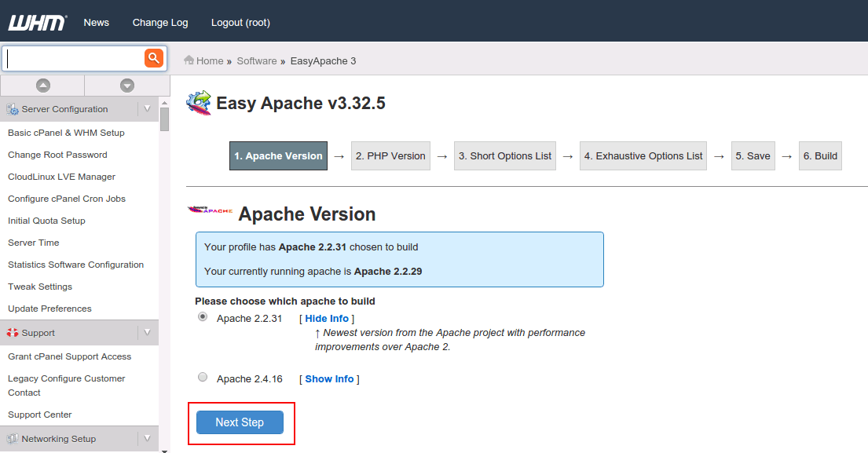The width and height of the screenshot is (868, 453).
Task: Click the Next Step button
Action: pos(239,422)
